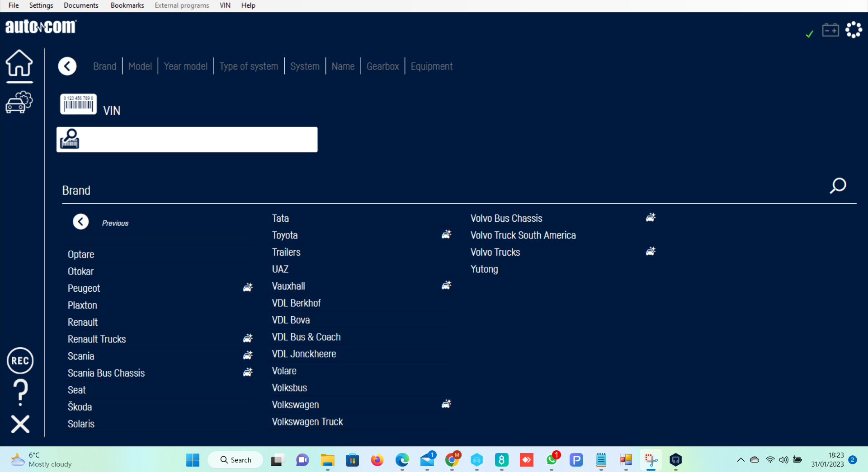The image size is (868, 472).
Task: Click vehicle icon next to Volvo Trucks
Action: (651, 251)
